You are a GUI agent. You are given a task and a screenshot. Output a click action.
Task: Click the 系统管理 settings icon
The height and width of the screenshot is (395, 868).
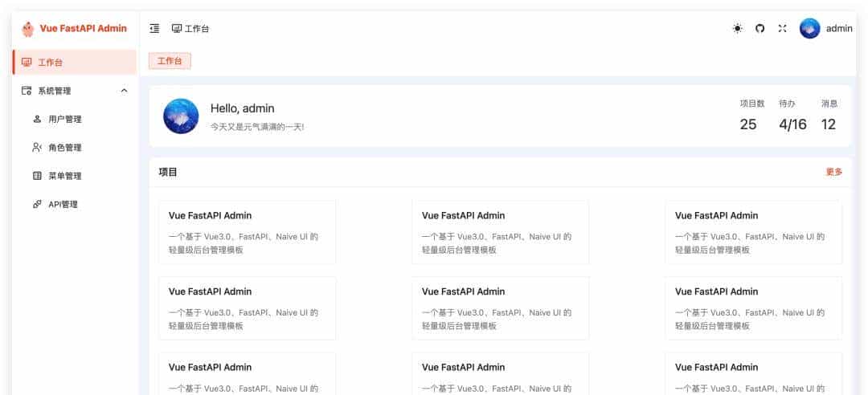coord(26,91)
